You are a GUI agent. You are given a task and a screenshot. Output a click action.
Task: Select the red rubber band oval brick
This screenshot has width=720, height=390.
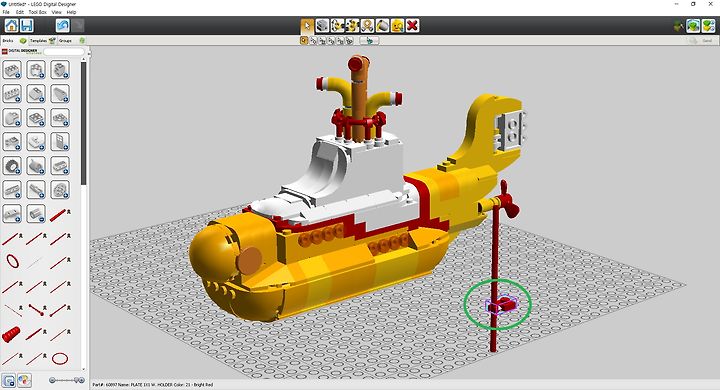click(12, 261)
